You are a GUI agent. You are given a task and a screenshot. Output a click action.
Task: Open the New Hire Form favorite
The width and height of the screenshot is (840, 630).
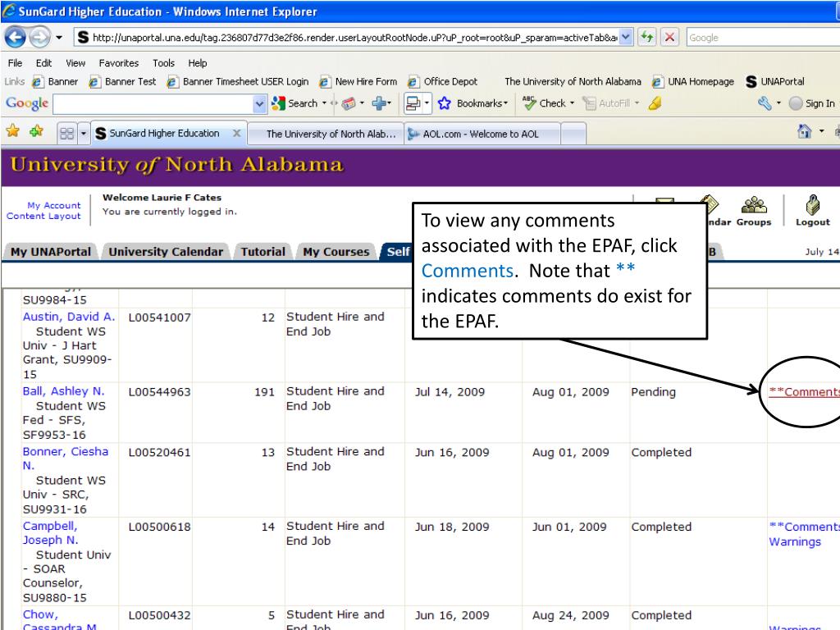pyautogui.click(x=358, y=81)
